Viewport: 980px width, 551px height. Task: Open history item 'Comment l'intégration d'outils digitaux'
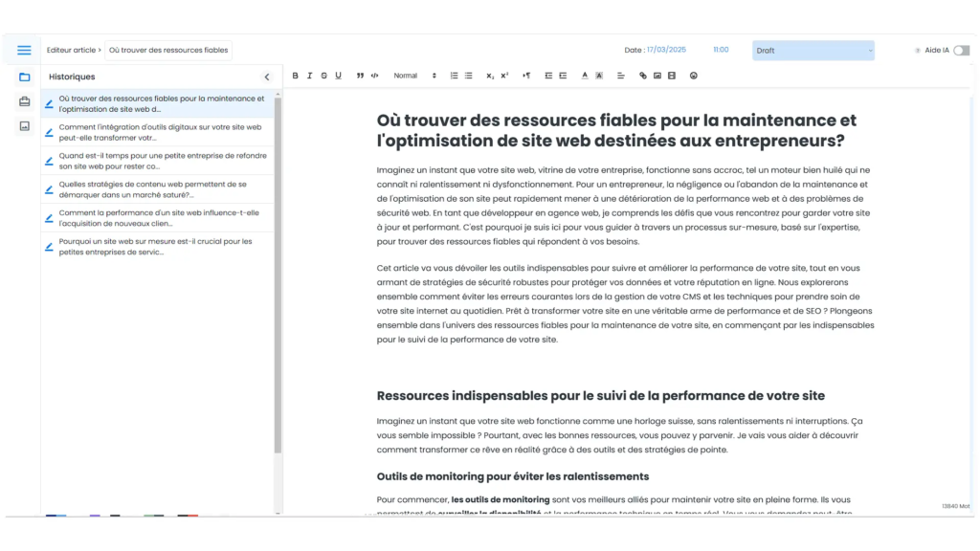point(158,132)
